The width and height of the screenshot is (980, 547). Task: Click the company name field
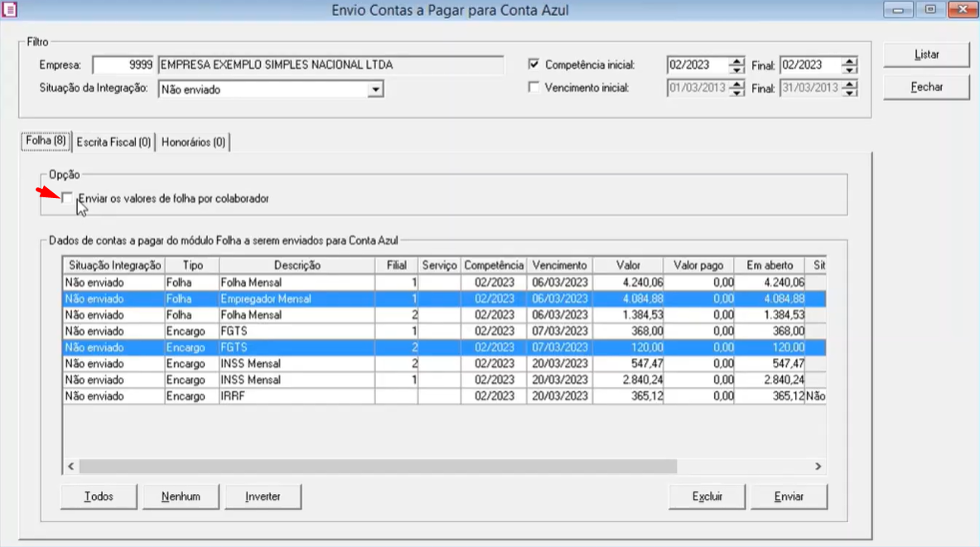[331, 65]
